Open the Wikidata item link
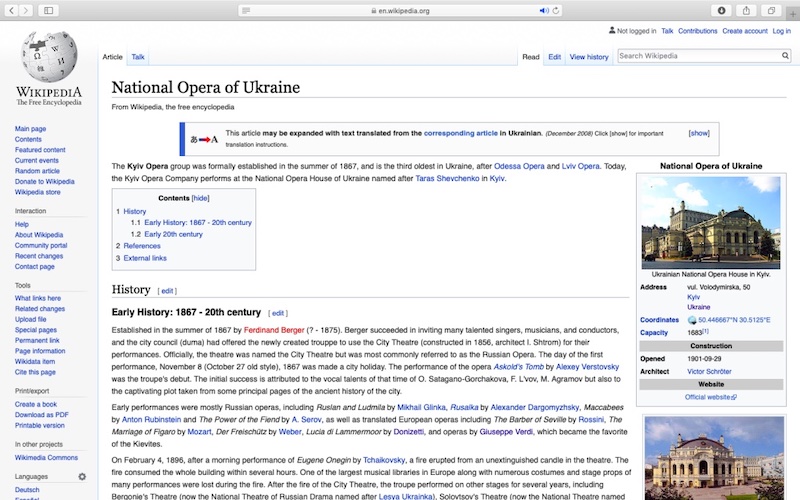The width and height of the screenshot is (800, 500). point(35,362)
